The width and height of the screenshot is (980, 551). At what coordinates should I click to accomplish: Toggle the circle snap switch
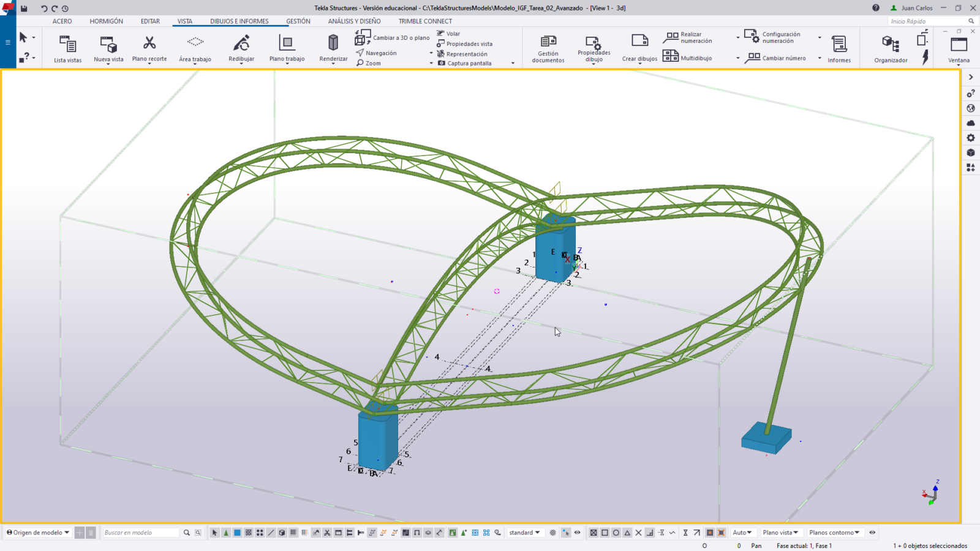(x=616, y=533)
